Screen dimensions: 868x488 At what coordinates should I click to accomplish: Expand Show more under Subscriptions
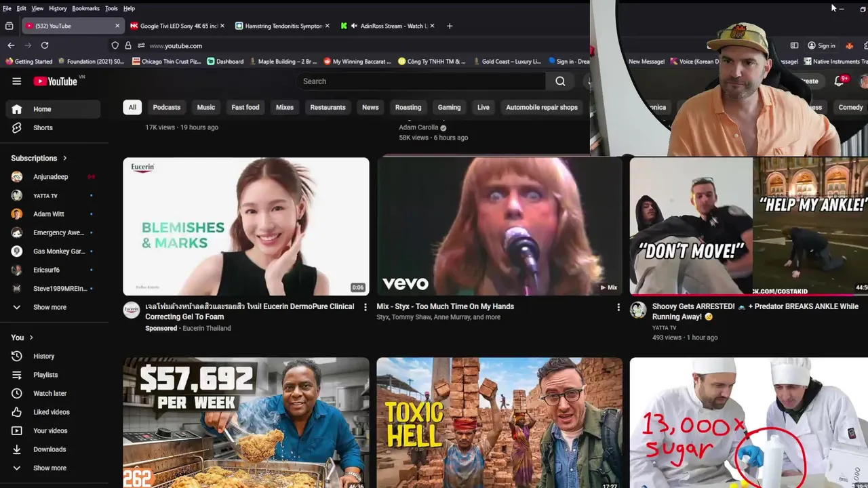pos(53,307)
